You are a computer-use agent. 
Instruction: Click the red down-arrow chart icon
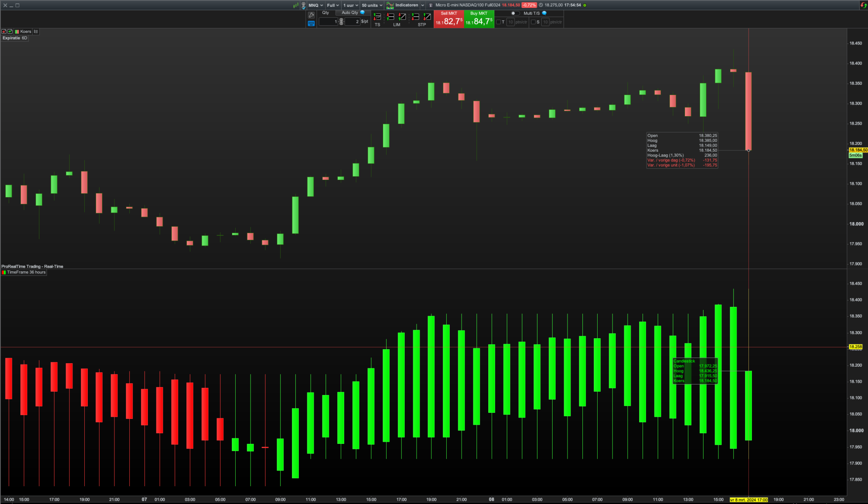pyautogui.click(x=4, y=32)
